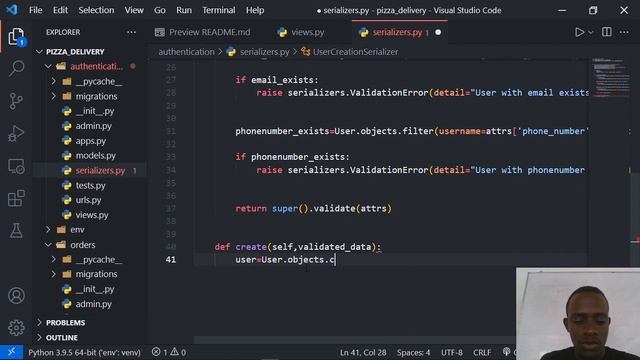Open the Manage gear icon

point(16,327)
